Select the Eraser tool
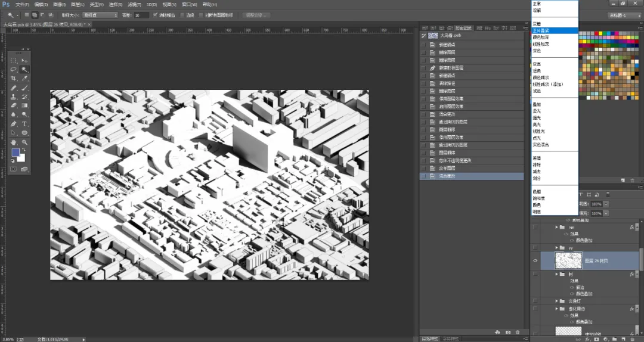The height and width of the screenshot is (342, 644). [14, 106]
